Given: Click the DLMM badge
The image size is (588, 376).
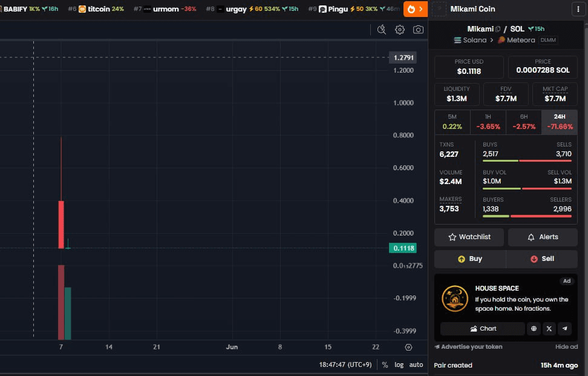Looking at the screenshot, I should pos(548,40).
